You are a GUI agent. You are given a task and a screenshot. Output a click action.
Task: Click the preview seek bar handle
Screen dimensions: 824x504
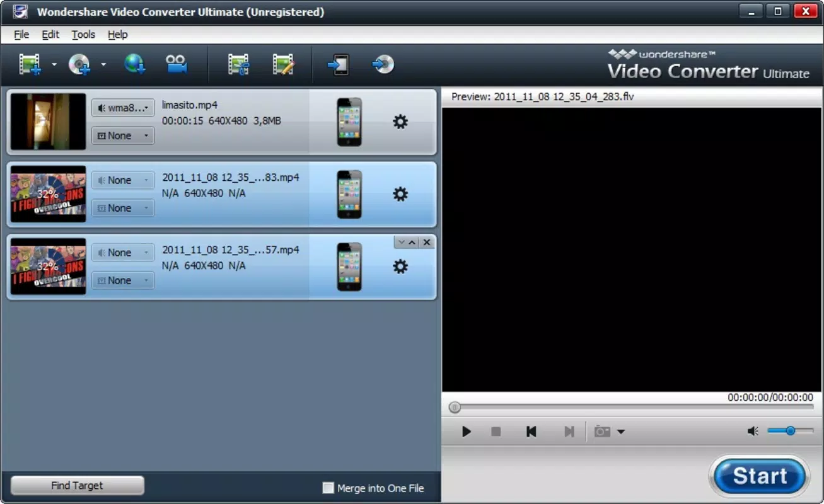point(455,408)
